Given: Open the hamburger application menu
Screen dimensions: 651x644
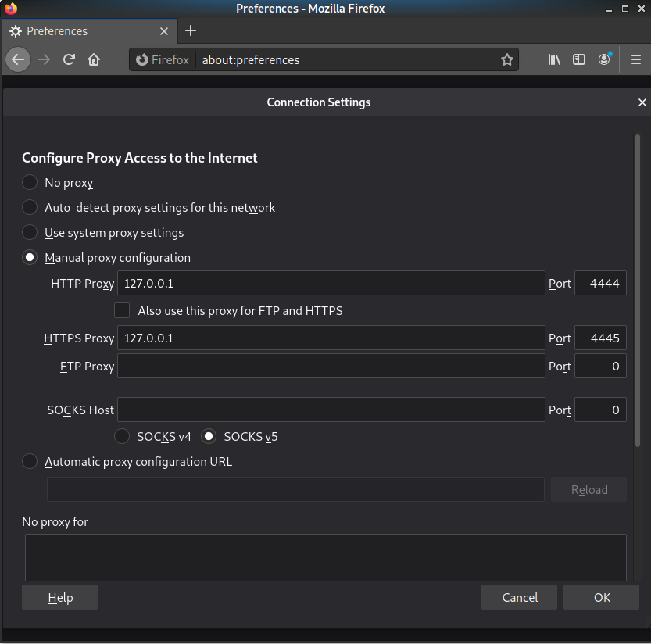Looking at the screenshot, I should tap(635, 60).
